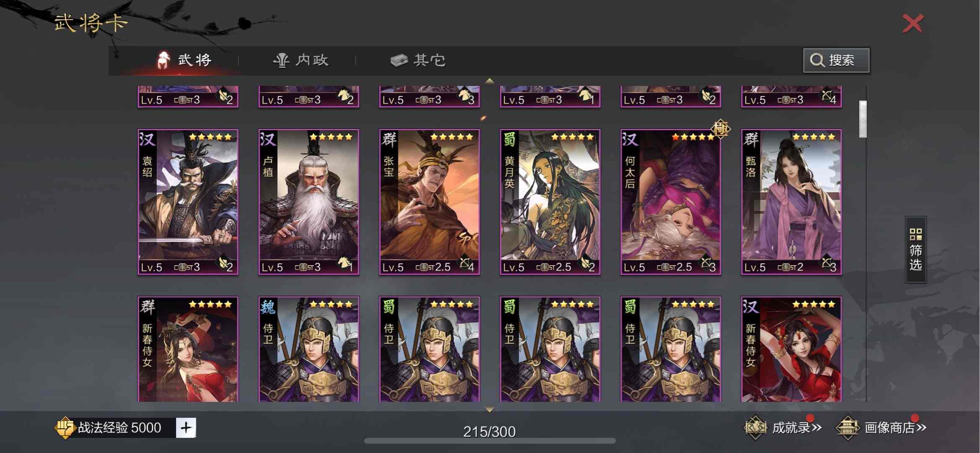
Task: Click the 群 faction badge on 甄洛's card
Action: [751, 139]
